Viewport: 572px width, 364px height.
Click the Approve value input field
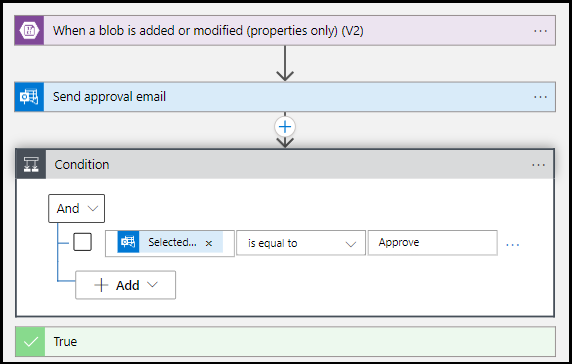coord(433,243)
